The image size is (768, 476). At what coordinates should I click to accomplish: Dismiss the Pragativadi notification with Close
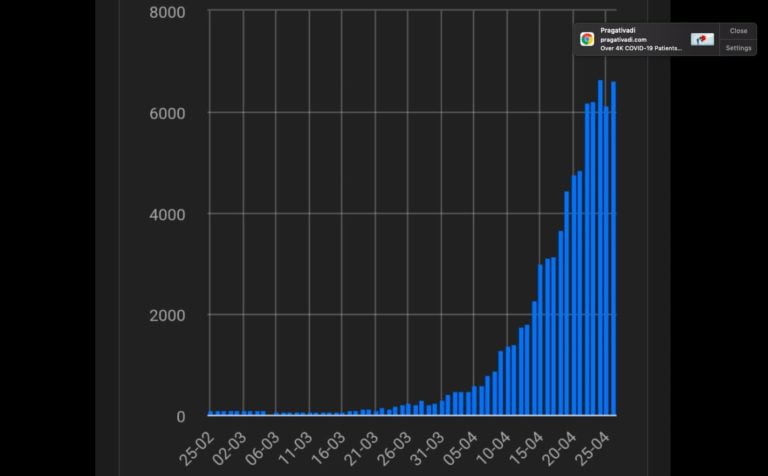click(738, 31)
